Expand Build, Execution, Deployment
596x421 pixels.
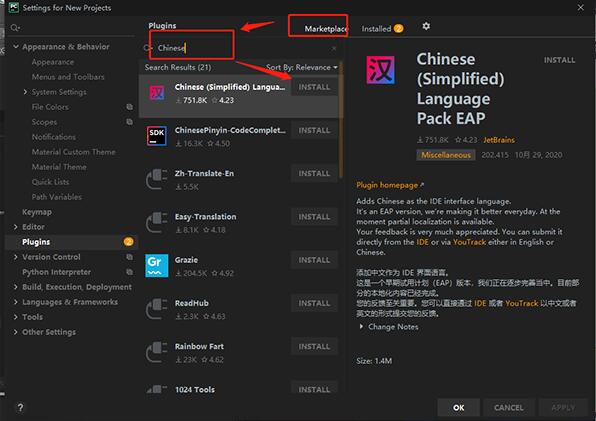pos(16,287)
